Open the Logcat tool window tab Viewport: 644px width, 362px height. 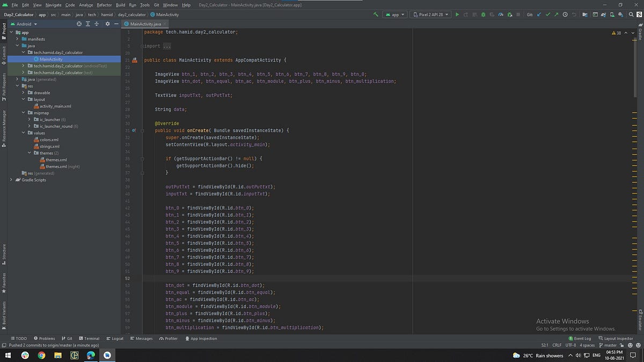(x=115, y=338)
